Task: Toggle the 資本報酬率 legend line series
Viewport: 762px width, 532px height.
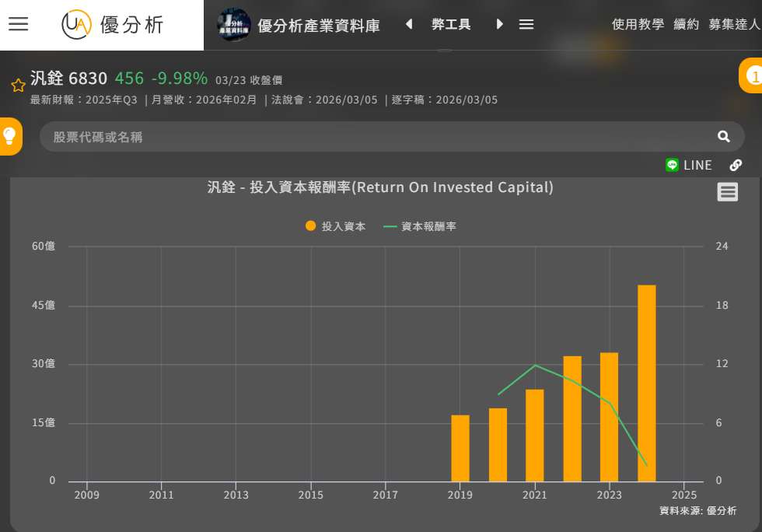Action: tap(420, 226)
